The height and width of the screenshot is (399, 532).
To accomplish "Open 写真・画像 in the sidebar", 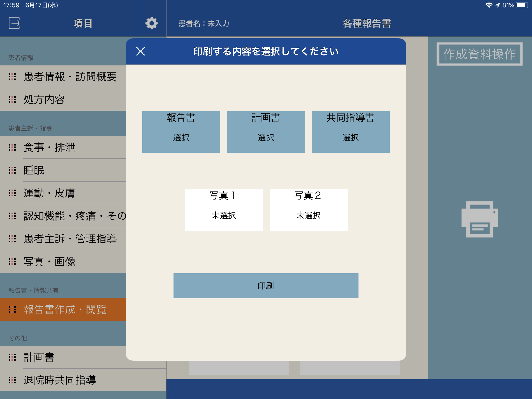I will coord(63,261).
